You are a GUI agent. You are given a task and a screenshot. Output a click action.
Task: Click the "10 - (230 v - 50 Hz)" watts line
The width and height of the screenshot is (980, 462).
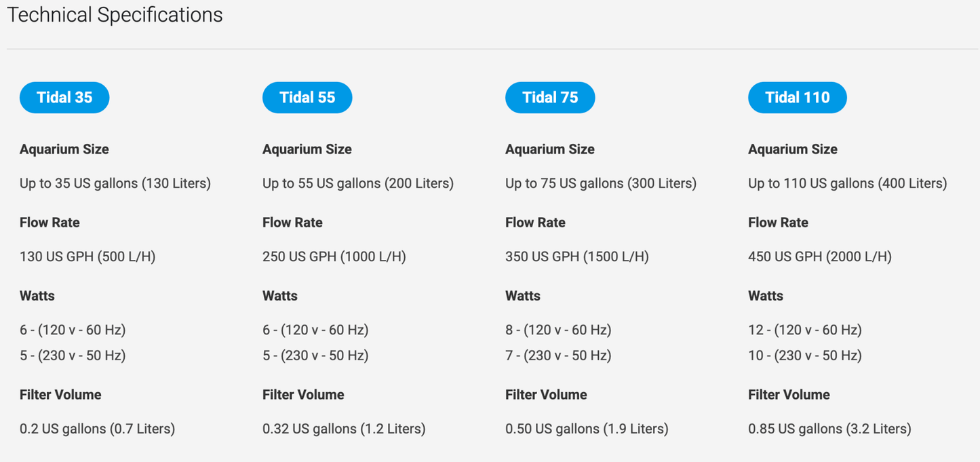805,355
